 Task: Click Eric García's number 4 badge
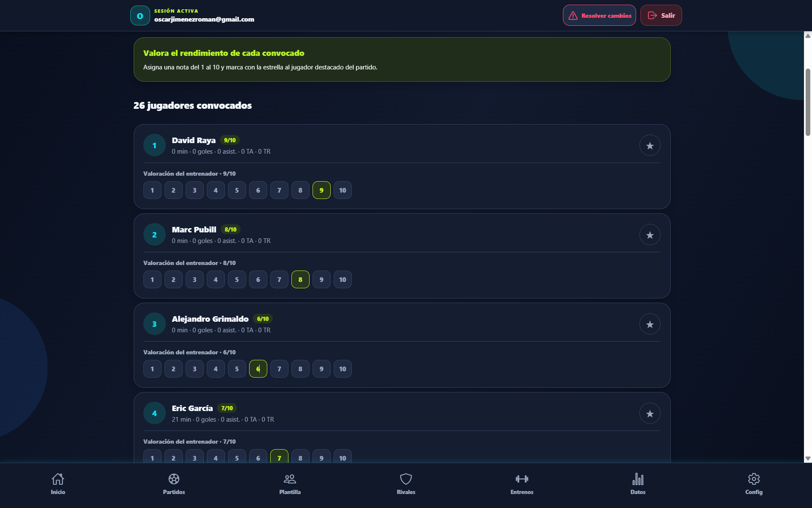point(154,414)
